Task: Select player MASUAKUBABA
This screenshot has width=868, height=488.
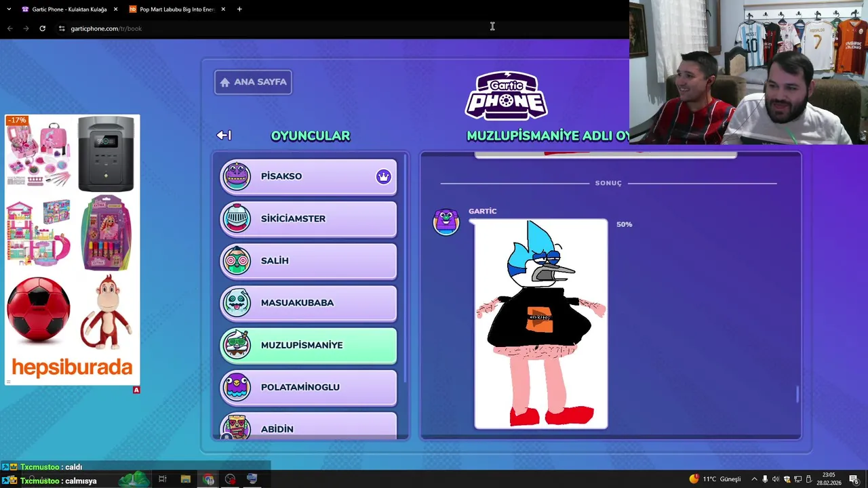Action: [309, 303]
